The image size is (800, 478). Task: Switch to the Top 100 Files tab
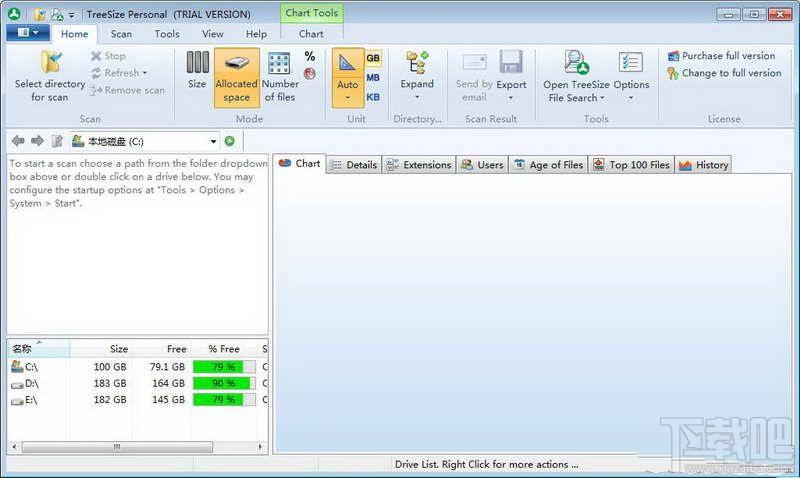631,165
